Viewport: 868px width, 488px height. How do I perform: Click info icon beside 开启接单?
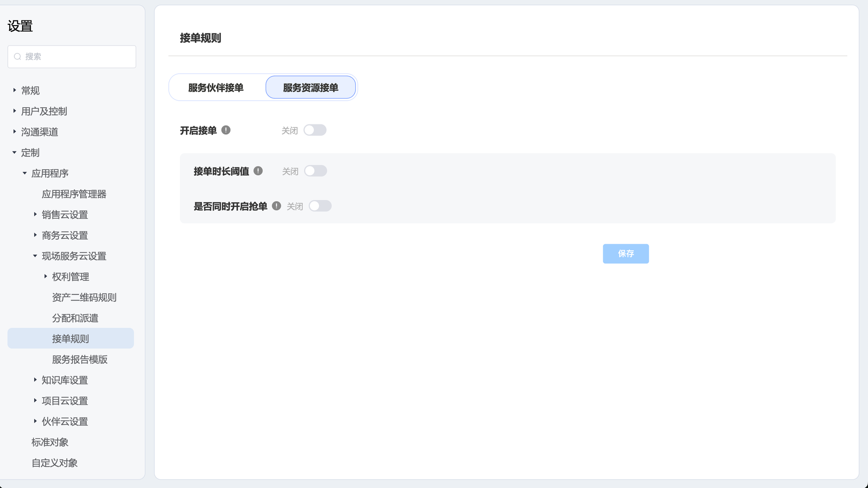click(226, 130)
